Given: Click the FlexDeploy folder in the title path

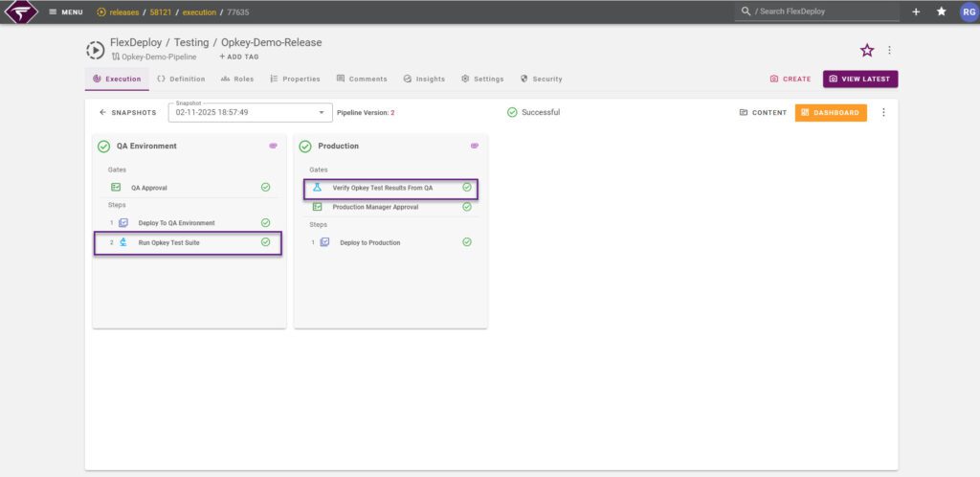Looking at the screenshot, I should 136,42.
